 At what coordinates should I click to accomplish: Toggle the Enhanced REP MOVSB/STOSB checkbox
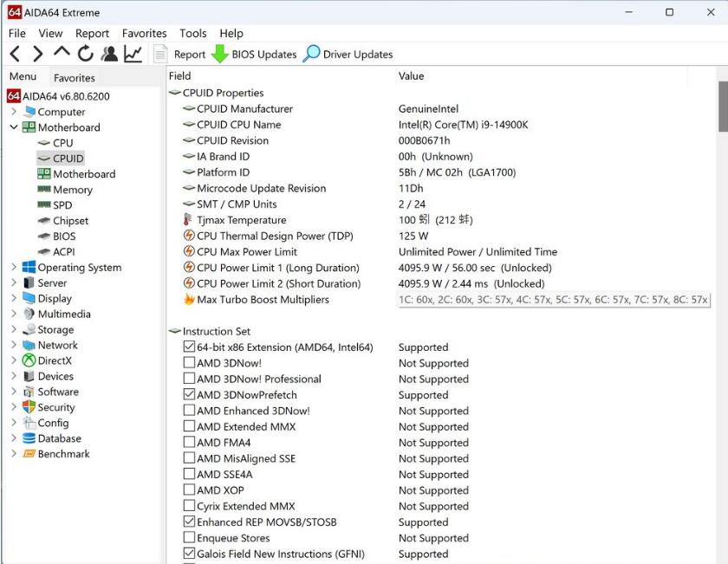[189, 522]
